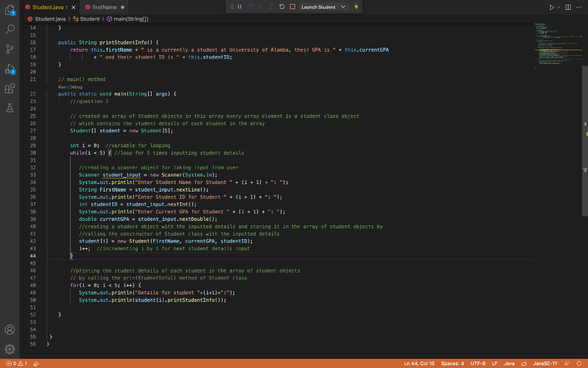
Task: Open the editor More Actions ellipsis menu
Action: (579, 7)
